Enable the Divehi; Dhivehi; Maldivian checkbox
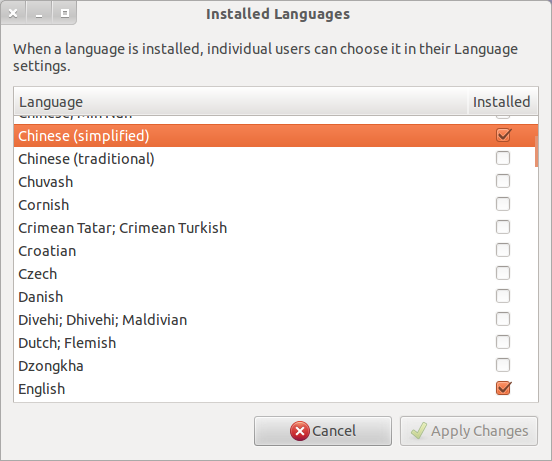 [503, 319]
